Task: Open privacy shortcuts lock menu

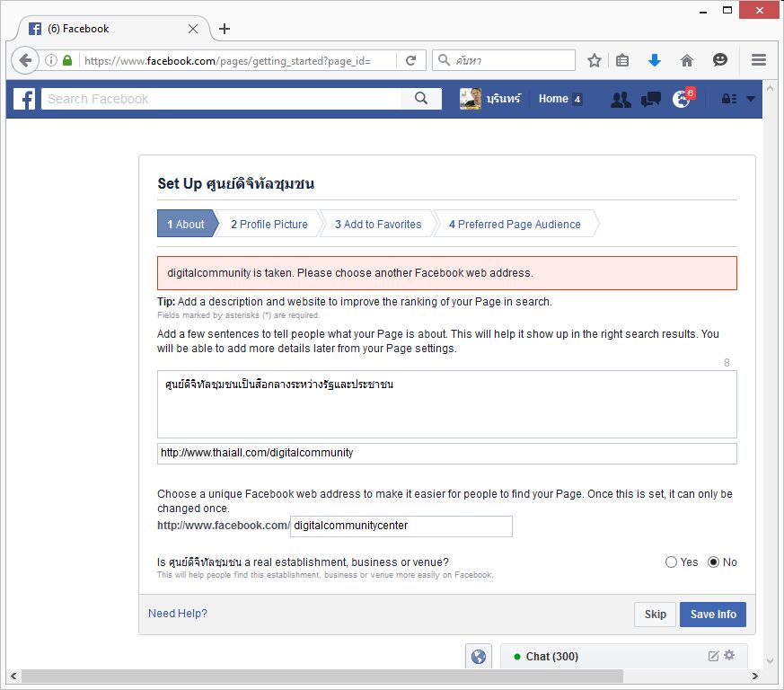Action: click(729, 99)
